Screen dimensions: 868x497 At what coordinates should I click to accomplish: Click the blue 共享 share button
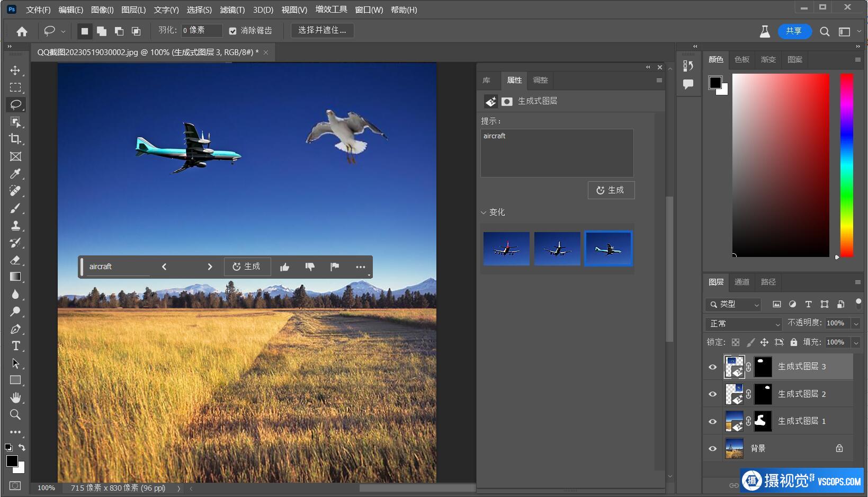tap(793, 31)
